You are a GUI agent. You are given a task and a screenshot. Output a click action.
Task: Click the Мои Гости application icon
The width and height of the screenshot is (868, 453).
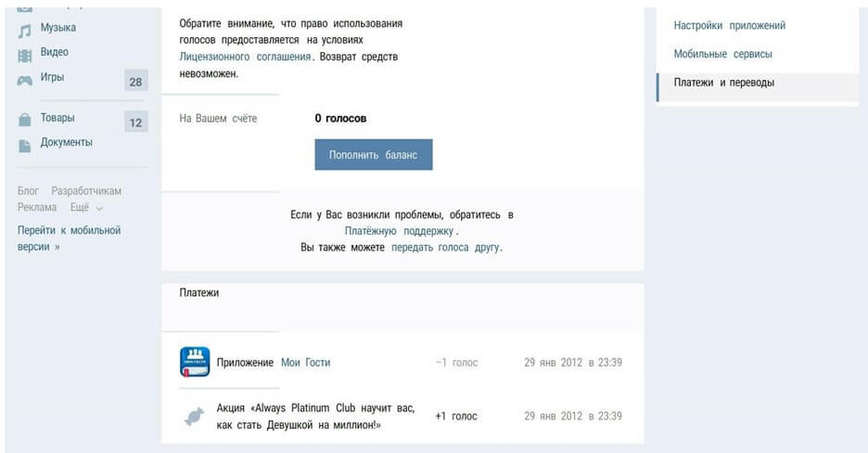click(195, 362)
